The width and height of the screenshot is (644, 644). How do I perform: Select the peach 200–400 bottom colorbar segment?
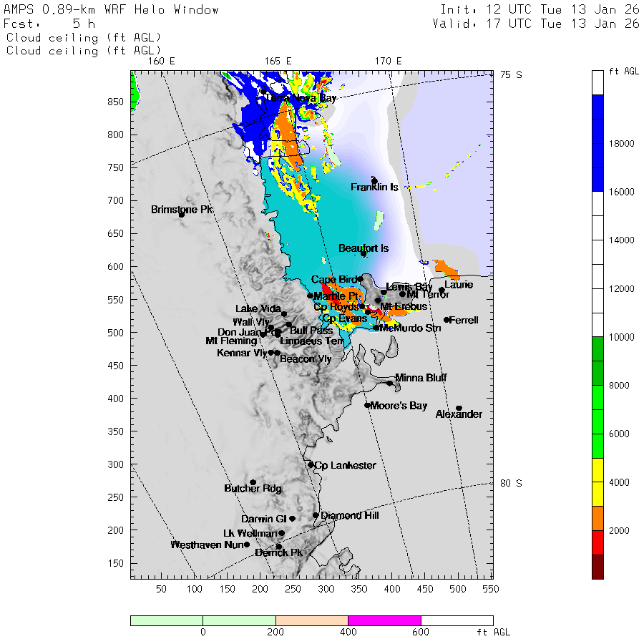tap(311, 620)
